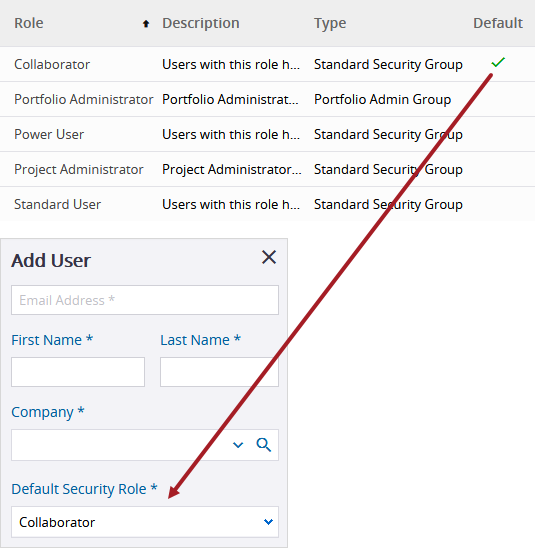Click the green Default checkmark for Collaborator
Screen dimensions: 535x548
[x=498, y=63]
